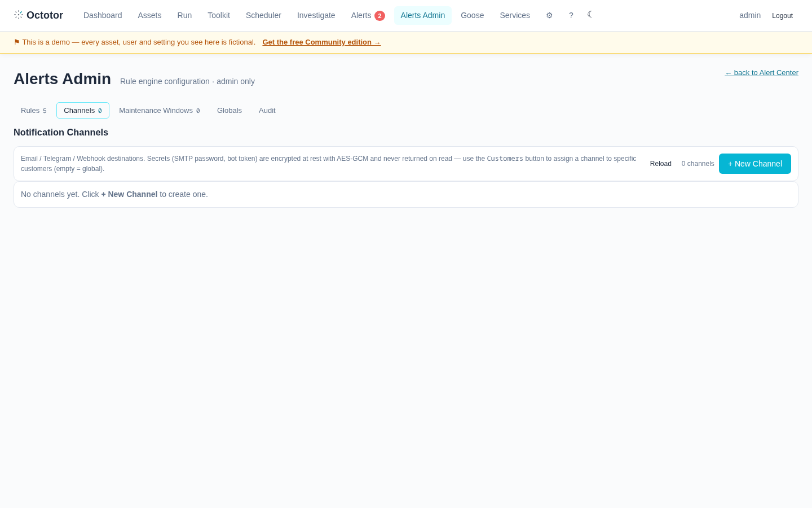Navigate to Scheduler
812x508 pixels.
click(263, 15)
